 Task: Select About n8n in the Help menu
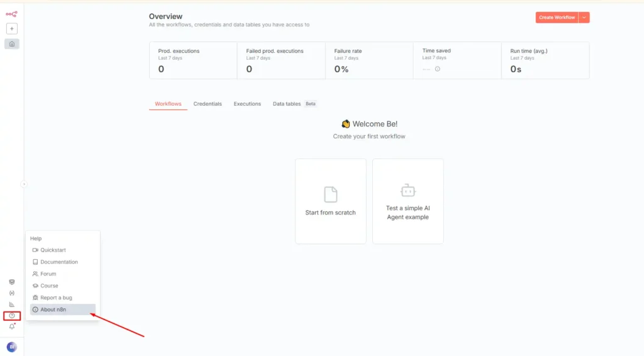coord(53,309)
